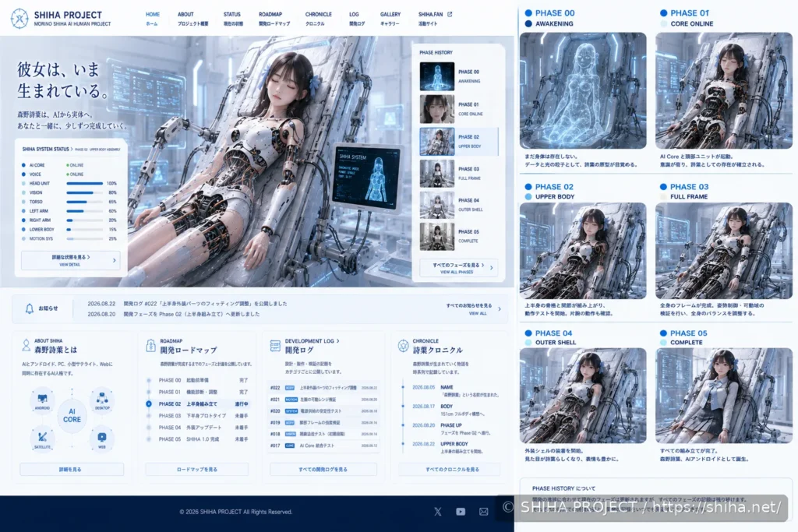Click the AI CORE status indicator dot

(x=23, y=165)
